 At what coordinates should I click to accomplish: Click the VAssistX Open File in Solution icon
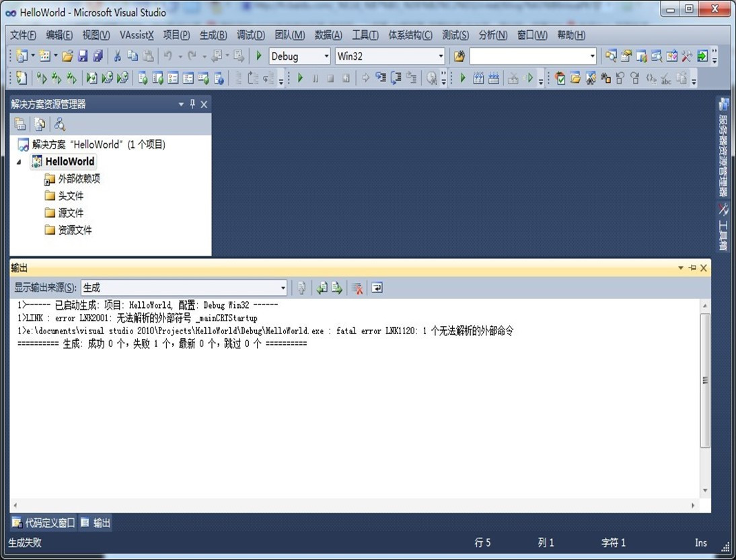click(x=575, y=78)
